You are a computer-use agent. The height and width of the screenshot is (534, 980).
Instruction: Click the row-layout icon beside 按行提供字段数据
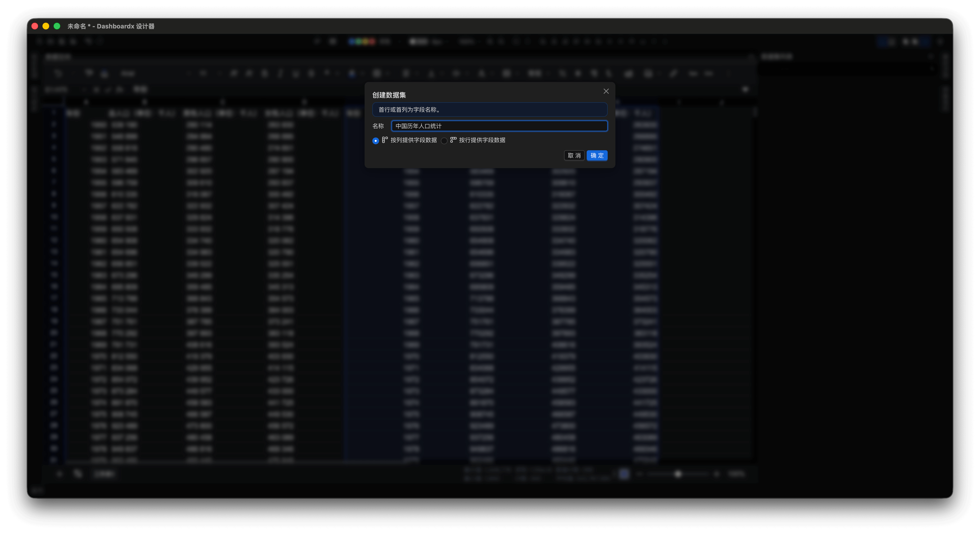(453, 140)
